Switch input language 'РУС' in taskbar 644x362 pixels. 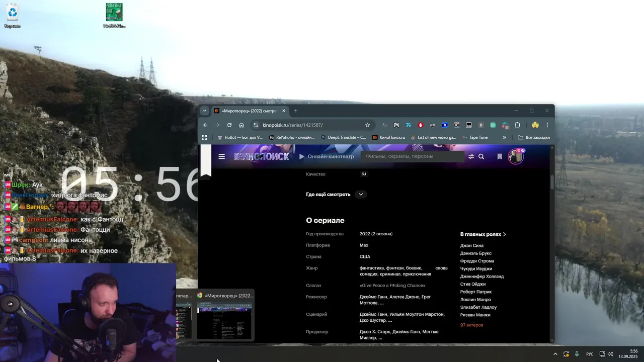point(590,354)
